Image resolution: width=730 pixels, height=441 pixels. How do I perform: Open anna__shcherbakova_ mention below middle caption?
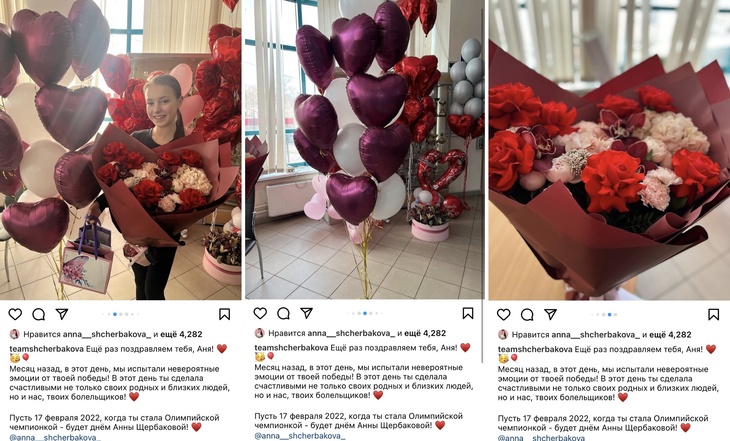(x=300, y=436)
